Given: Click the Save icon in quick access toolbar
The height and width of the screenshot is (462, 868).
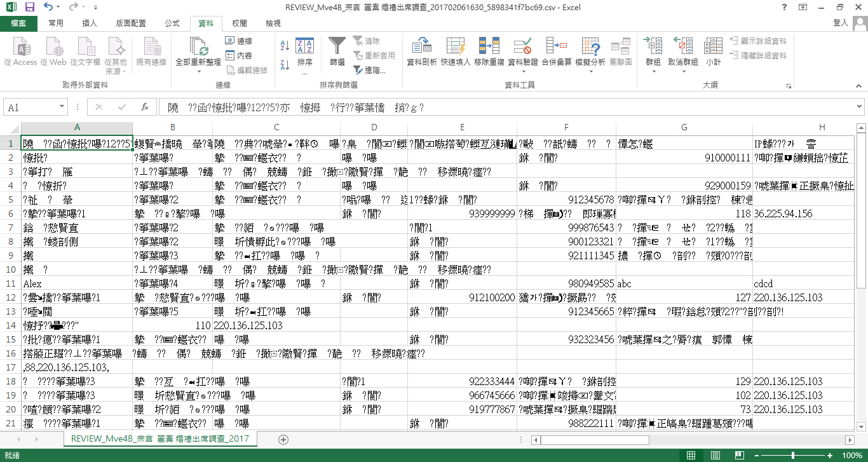Looking at the screenshot, I should click(30, 8).
